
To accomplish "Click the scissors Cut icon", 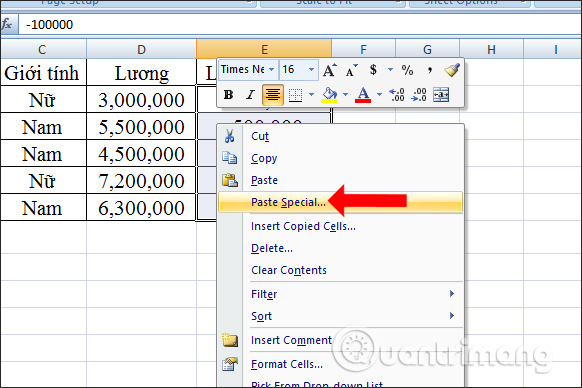I will click(229, 136).
